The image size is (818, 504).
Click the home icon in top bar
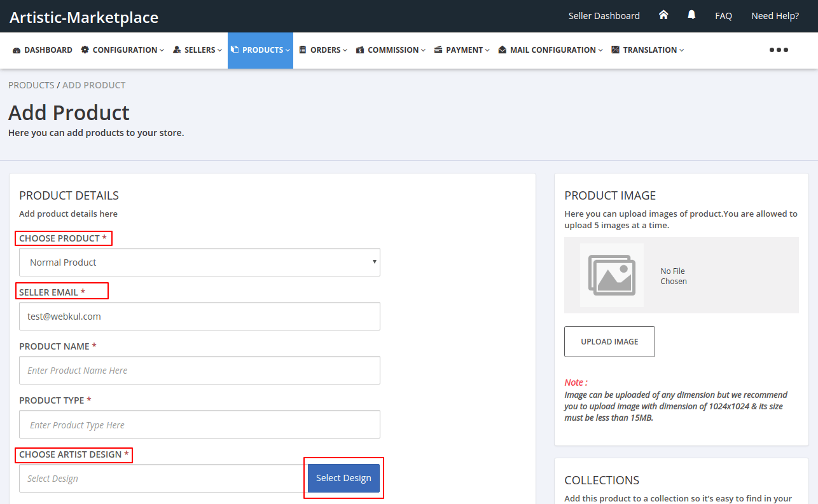663,15
